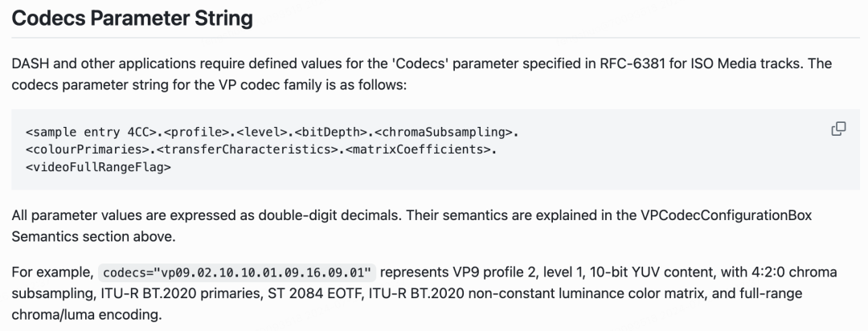Click the Codecs Parameter String heading
The height and width of the screenshot is (331, 868).
tap(133, 18)
